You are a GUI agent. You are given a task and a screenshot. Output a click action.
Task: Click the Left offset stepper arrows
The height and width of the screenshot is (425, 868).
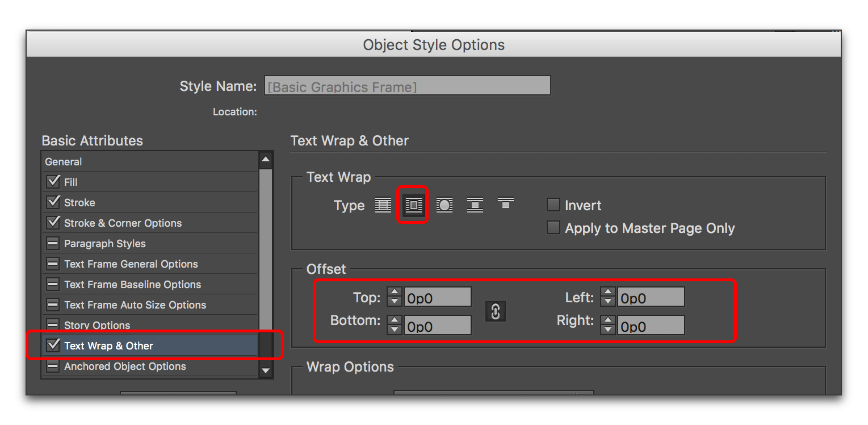point(608,297)
